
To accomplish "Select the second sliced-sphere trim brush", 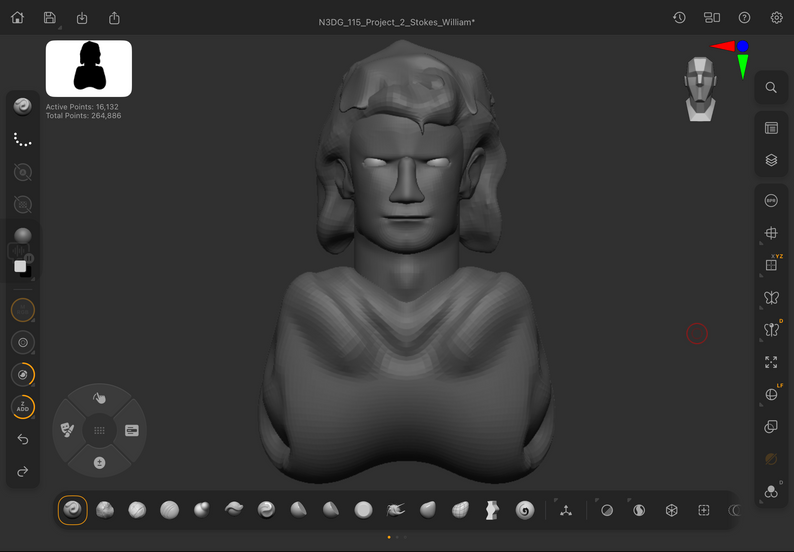I will (331, 510).
